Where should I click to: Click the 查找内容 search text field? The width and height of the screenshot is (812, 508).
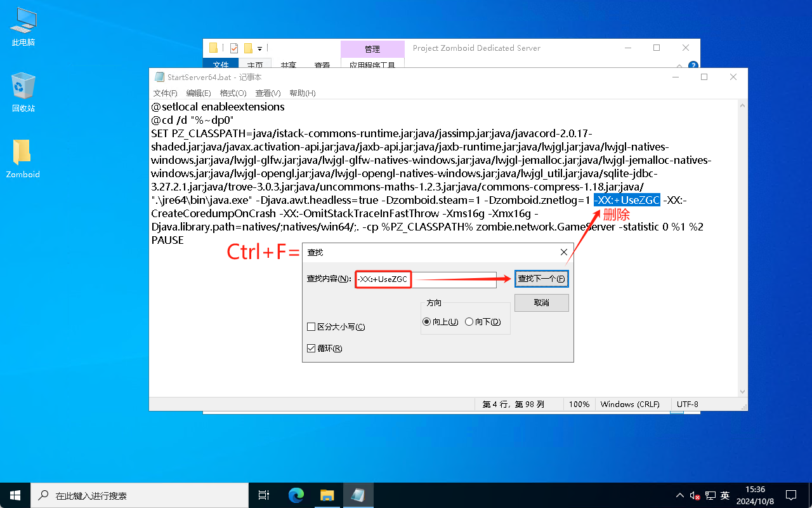pos(426,279)
